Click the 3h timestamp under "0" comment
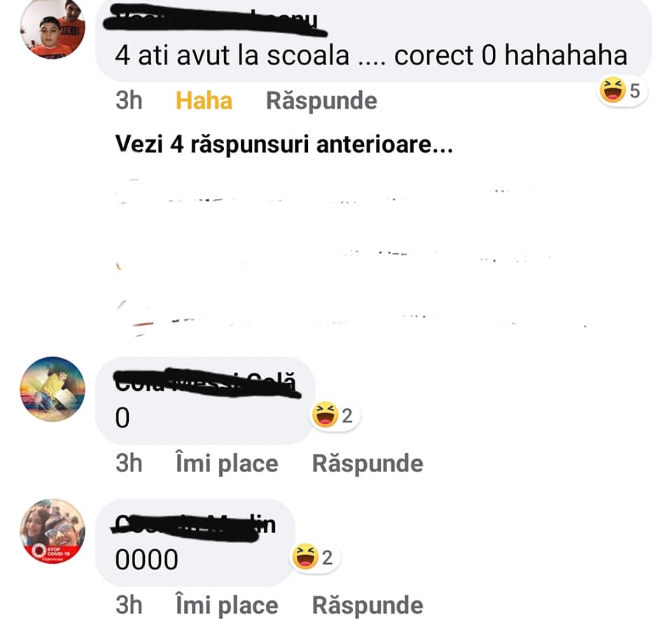Screen dimensions: 672x636 pos(129,464)
